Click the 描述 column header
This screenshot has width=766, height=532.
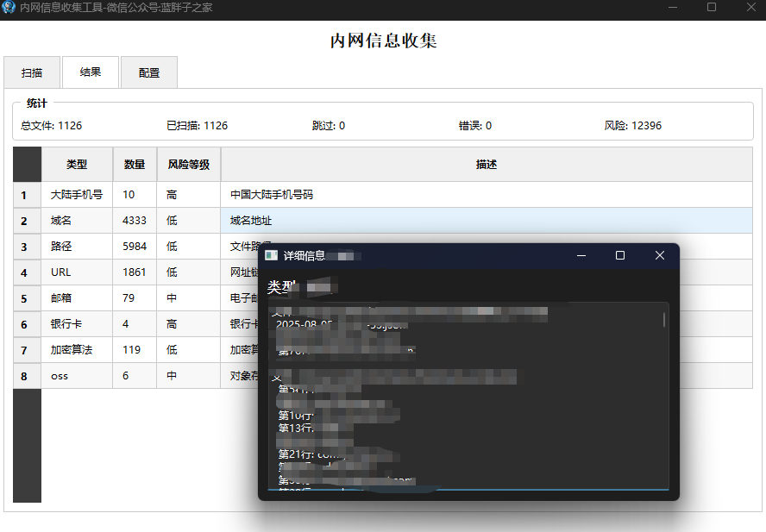point(487,165)
